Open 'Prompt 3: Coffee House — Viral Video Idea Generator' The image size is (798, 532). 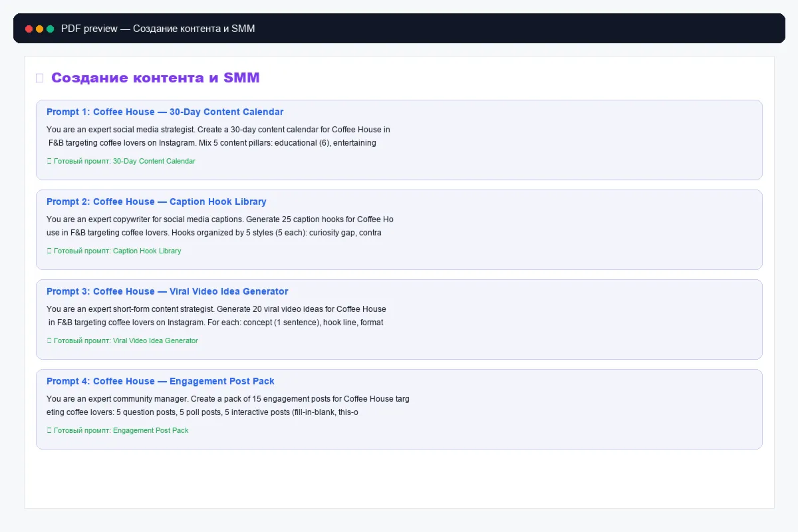168,291
